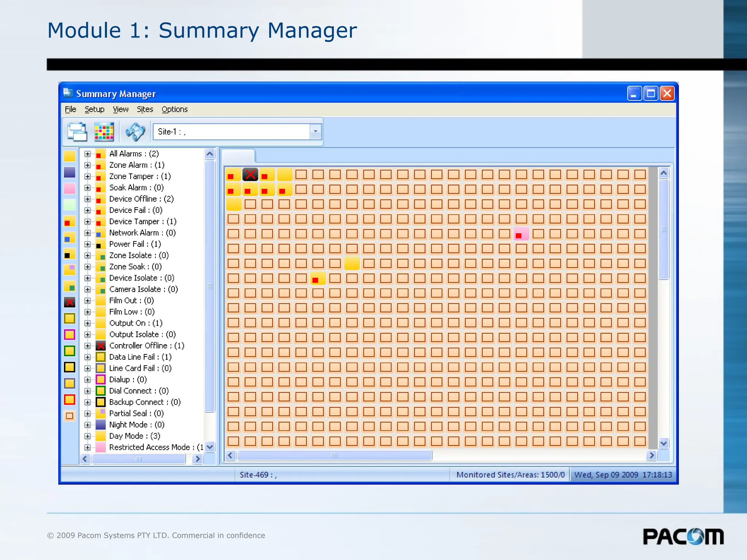Click the pink highlighted site tile in grid
The height and width of the screenshot is (560, 747).
521,234
